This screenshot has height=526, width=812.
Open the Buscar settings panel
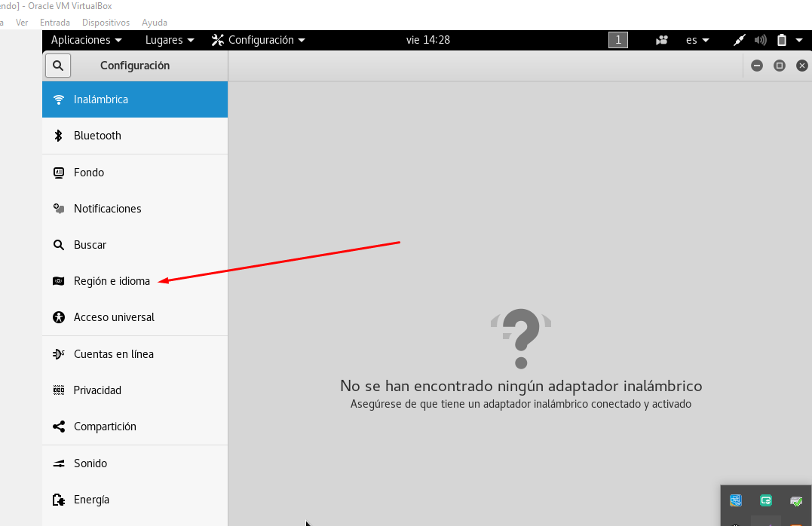pos(135,245)
